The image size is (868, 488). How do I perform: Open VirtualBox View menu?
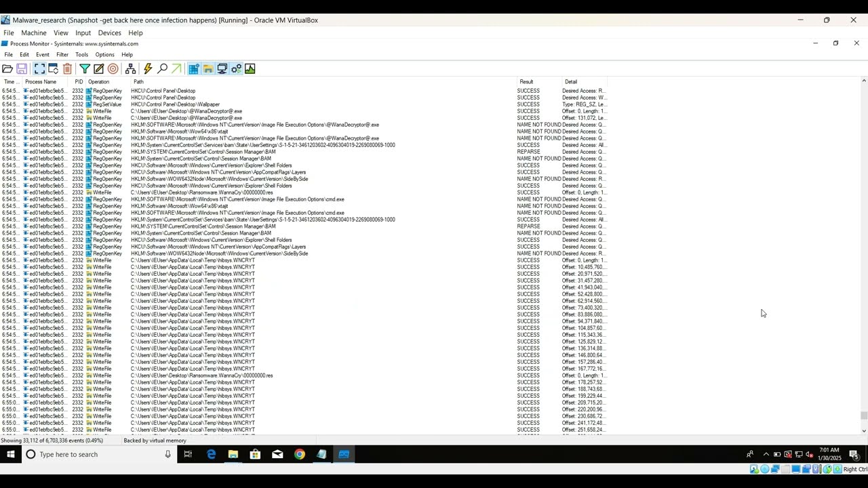(x=61, y=33)
